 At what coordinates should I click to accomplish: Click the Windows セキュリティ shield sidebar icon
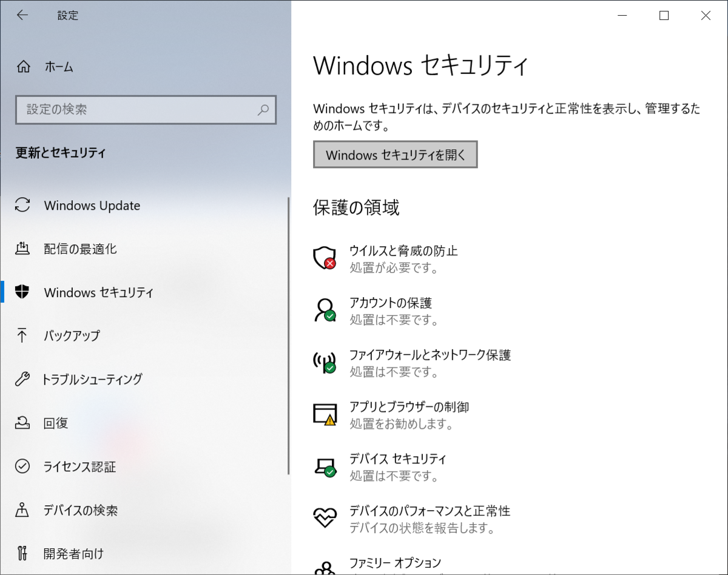(22, 292)
